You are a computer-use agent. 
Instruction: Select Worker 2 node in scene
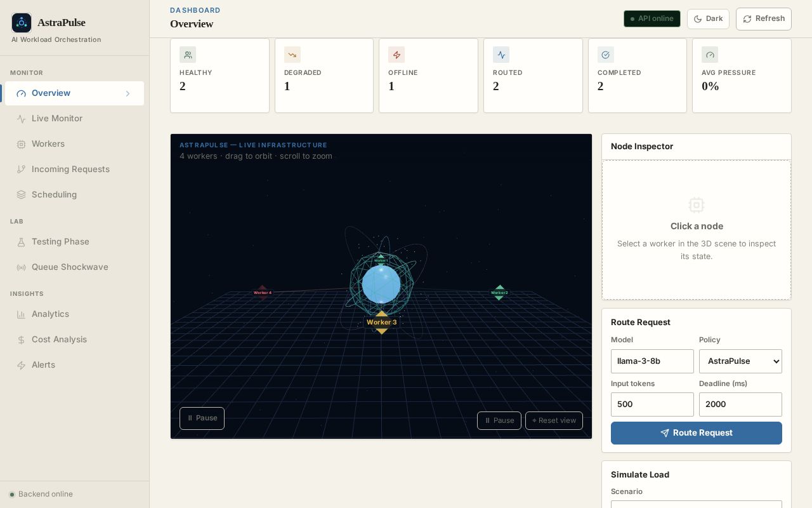(x=499, y=293)
